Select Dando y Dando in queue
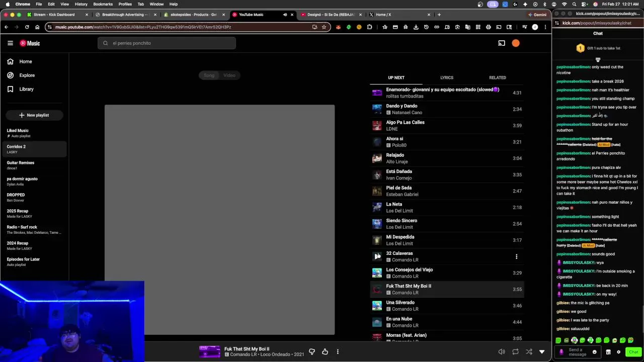 click(x=447, y=109)
